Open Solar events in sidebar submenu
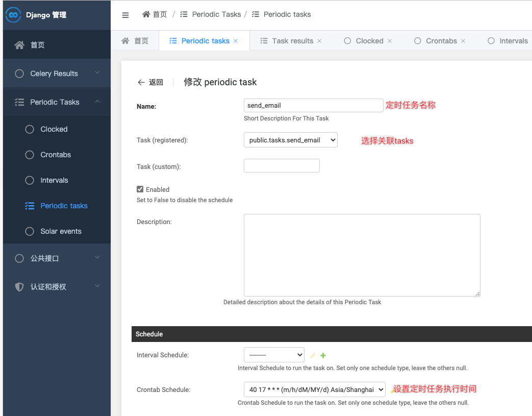 [x=57, y=231]
